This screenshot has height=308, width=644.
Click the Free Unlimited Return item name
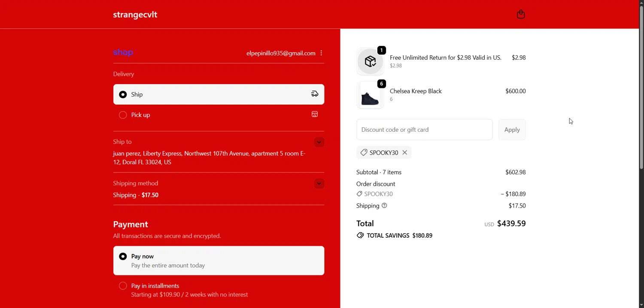tap(445, 57)
